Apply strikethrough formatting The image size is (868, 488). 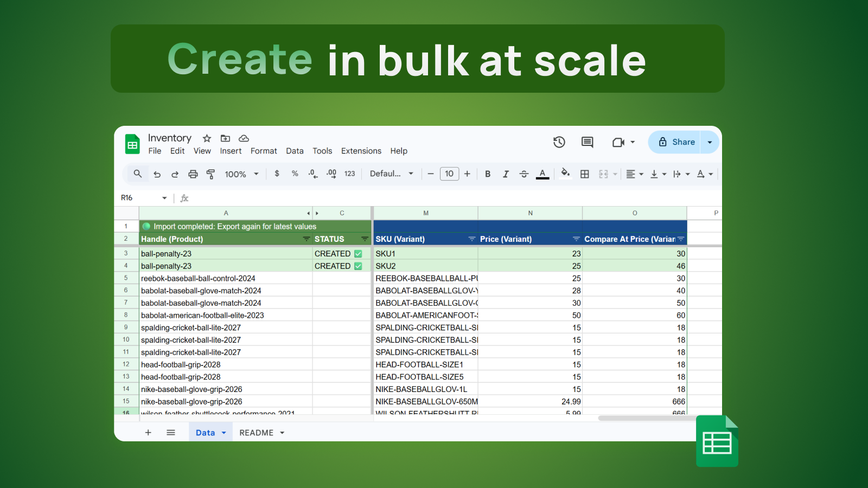(x=524, y=174)
